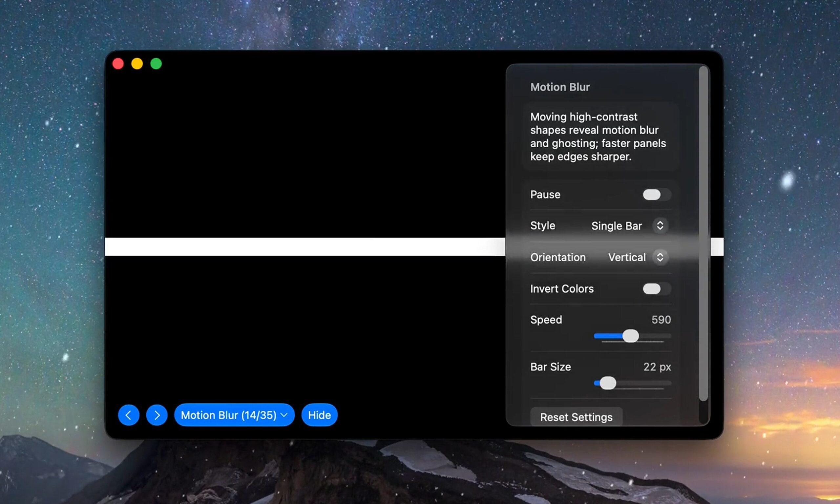Screen dimensions: 840x504
Task: Click the Motion Blur panel heading
Action: pos(560,87)
